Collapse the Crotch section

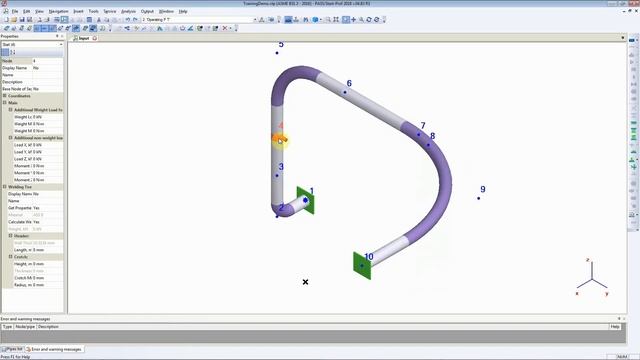[11, 257]
